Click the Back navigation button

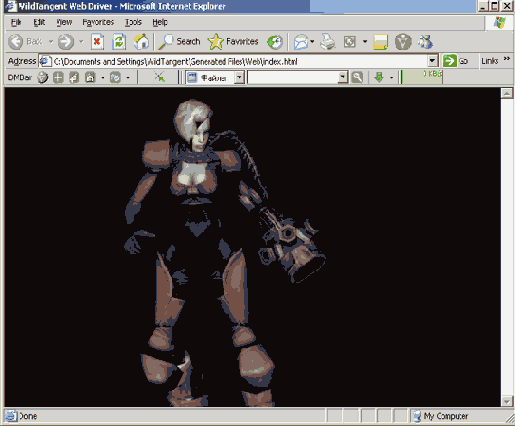click(x=25, y=42)
